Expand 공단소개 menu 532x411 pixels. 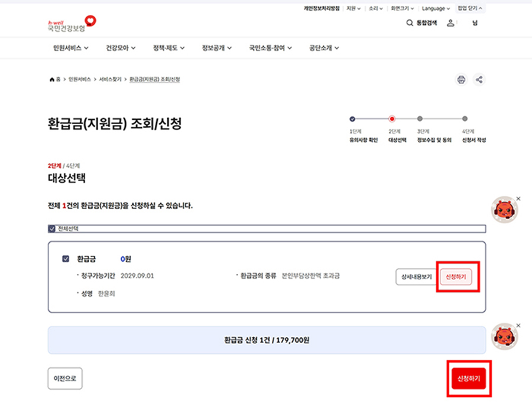[324, 48]
